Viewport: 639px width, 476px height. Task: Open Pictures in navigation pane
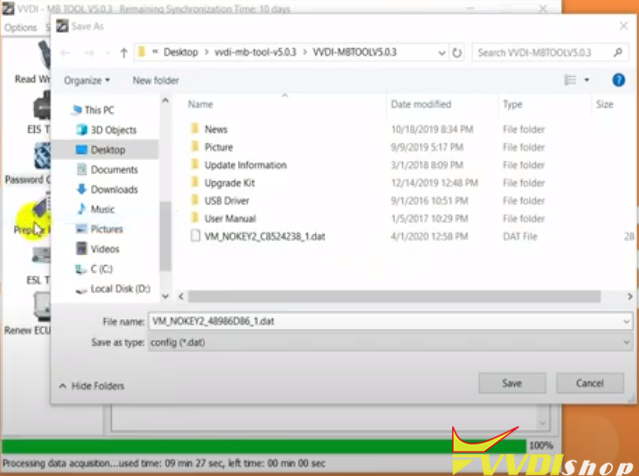coord(99,229)
